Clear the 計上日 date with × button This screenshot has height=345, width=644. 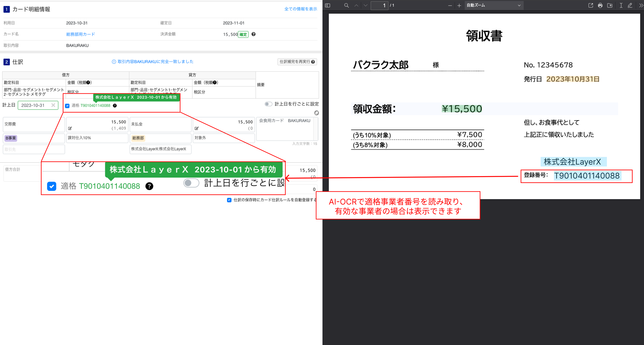click(53, 105)
